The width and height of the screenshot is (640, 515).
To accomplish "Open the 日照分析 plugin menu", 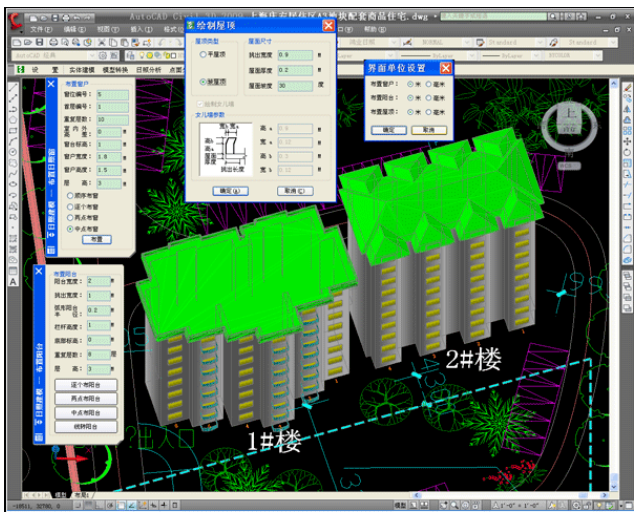I will pos(149,70).
